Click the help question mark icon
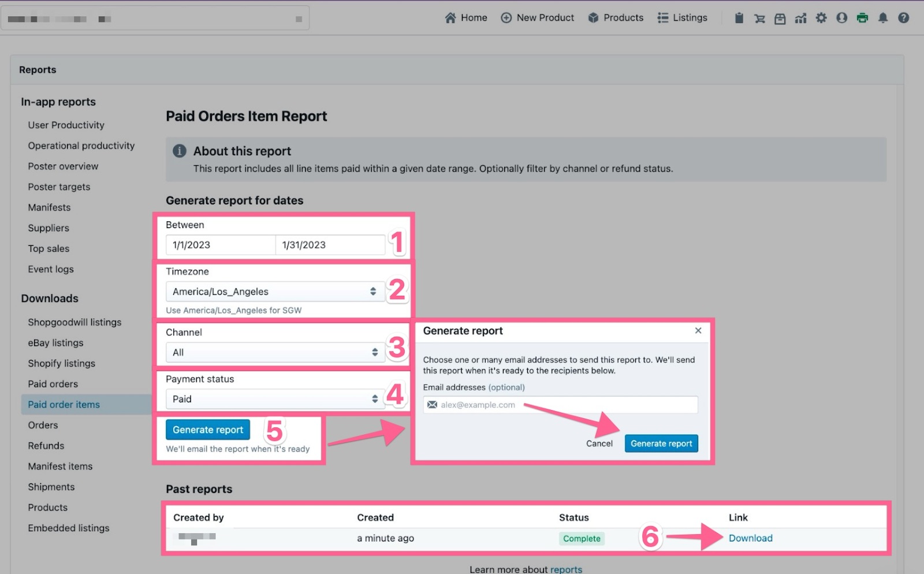 click(x=904, y=18)
